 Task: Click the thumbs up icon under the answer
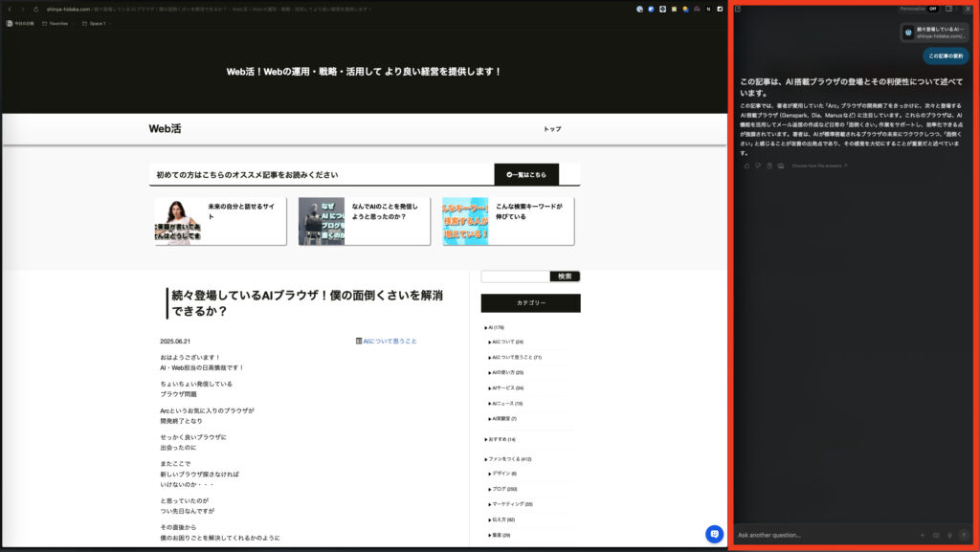[746, 166]
